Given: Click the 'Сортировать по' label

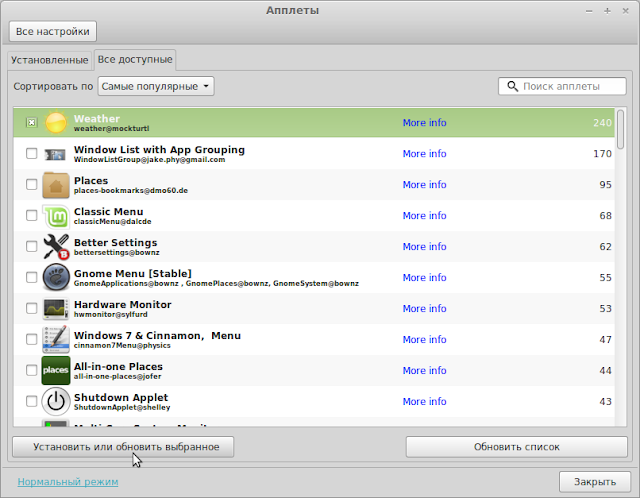Looking at the screenshot, I should pos(53,87).
